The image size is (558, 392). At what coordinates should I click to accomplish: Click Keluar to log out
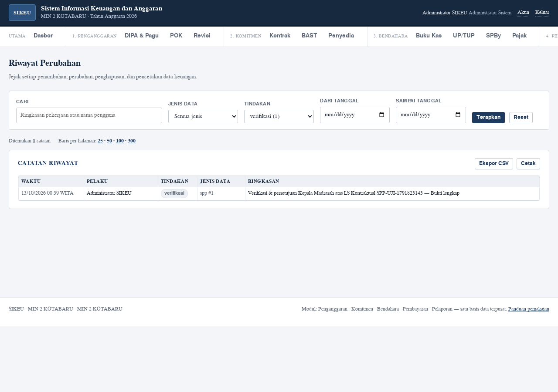[542, 13]
